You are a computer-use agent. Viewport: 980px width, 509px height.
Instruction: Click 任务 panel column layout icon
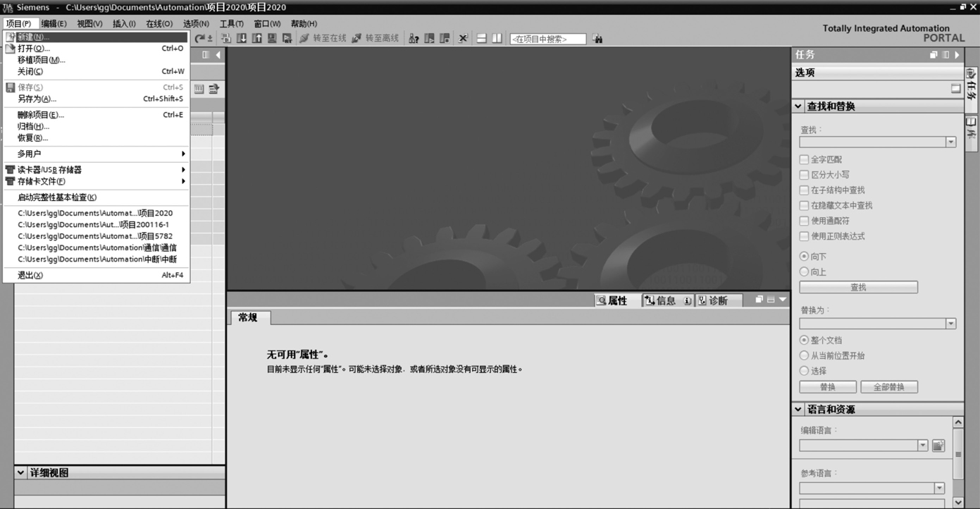pos(945,55)
